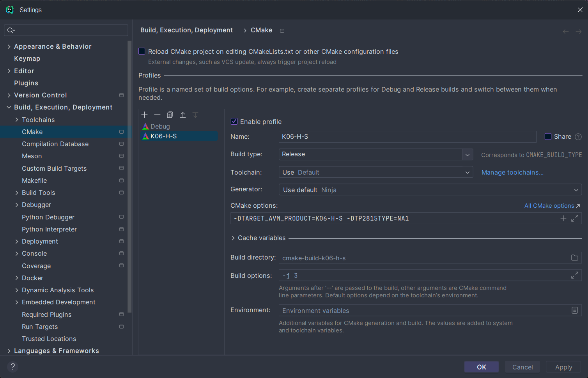588x378 pixels.
Task: Browse for a build directory folder
Action: click(574, 258)
